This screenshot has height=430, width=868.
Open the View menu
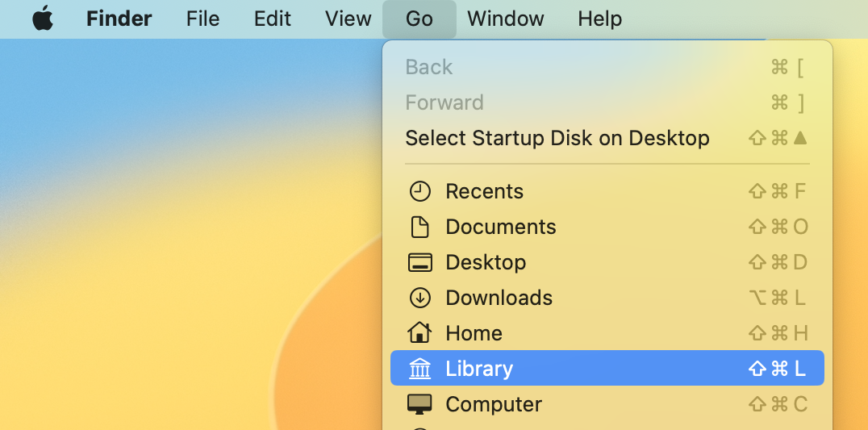coord(348,19)
